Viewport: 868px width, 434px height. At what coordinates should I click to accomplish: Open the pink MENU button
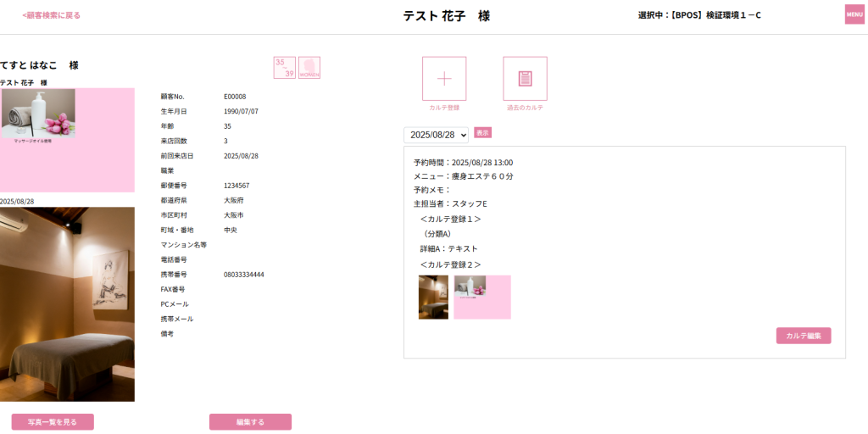pos(854,14)
